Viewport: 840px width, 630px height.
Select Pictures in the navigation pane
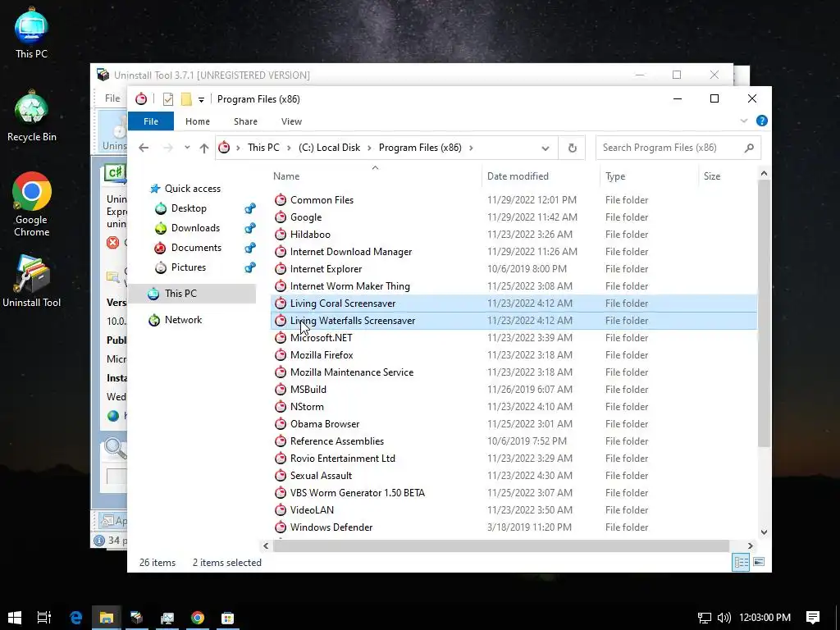pos(188,267)
